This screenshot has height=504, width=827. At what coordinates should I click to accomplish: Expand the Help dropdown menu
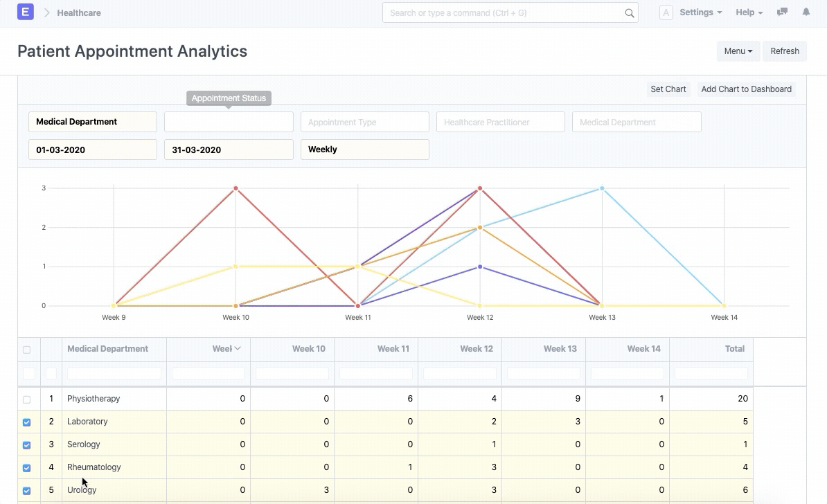(749, 12)
